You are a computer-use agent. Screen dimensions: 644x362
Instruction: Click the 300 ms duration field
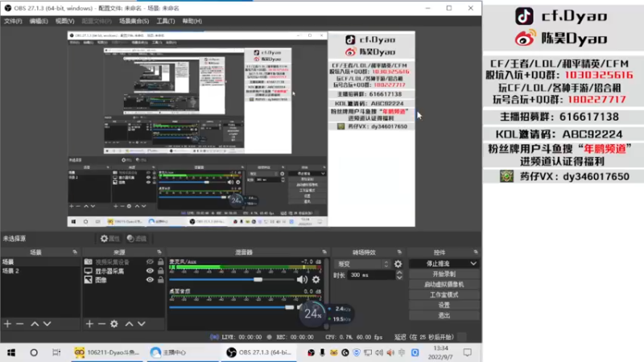click(x=371, y=275)
